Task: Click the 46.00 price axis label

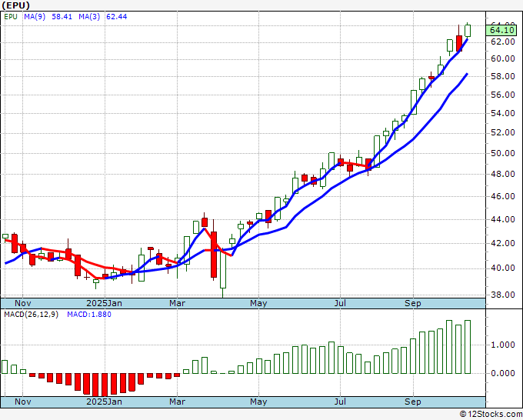Action: (x=503, y=196)
